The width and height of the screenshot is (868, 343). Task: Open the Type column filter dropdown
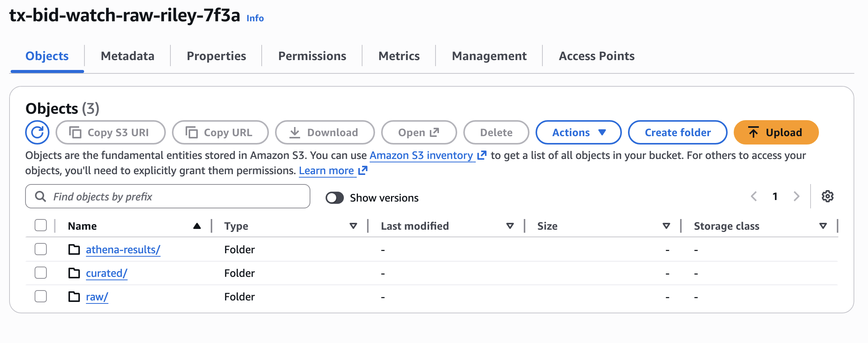[x=353, y=225]
